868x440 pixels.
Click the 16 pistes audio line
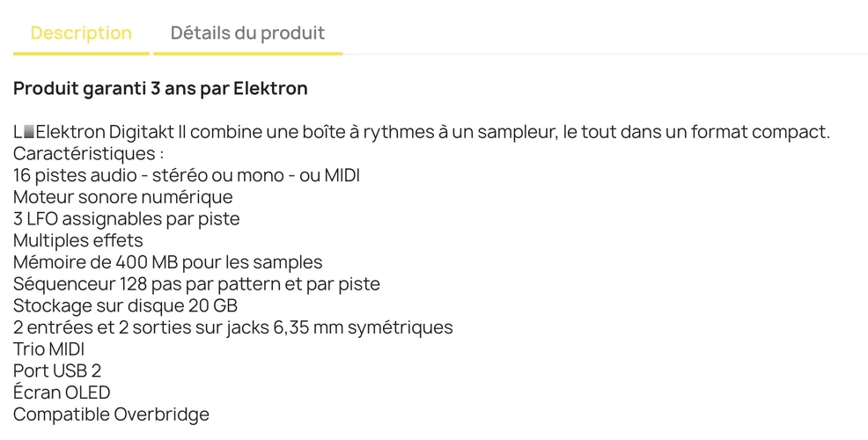pos(187,175)
